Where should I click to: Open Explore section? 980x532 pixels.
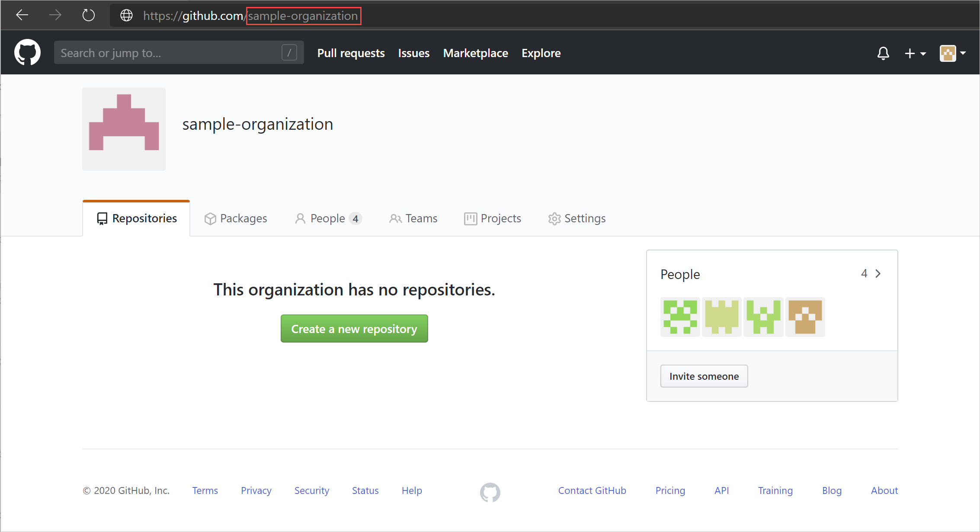540,53
